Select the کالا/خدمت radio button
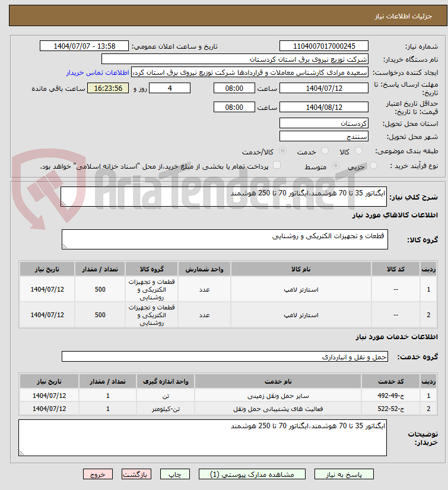448x490 pixels. coord(282,151)
